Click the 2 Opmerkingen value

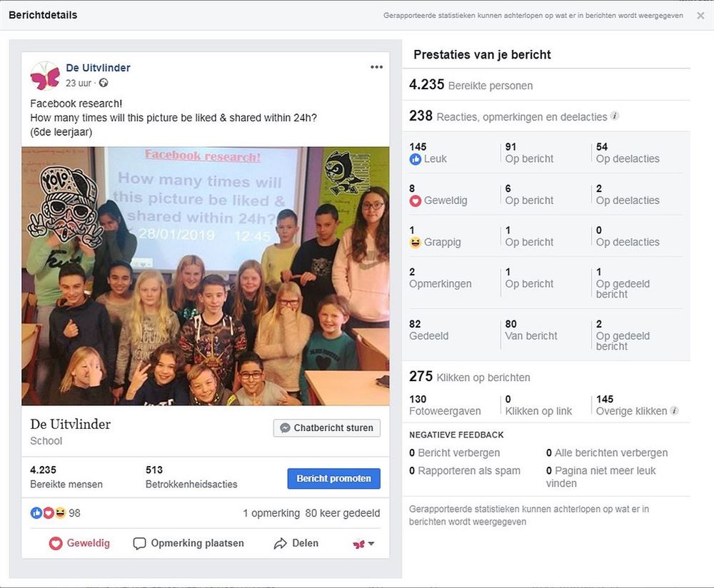441,278
